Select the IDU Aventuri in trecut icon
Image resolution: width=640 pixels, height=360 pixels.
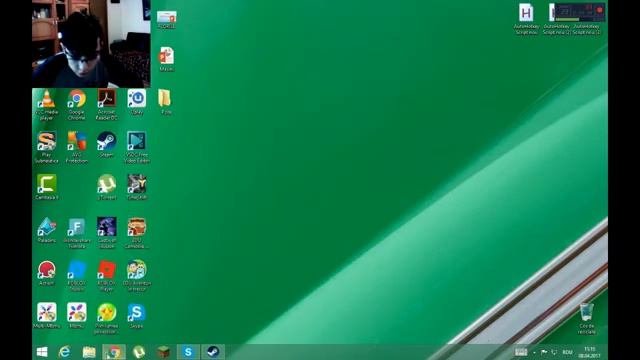(137, 276)
